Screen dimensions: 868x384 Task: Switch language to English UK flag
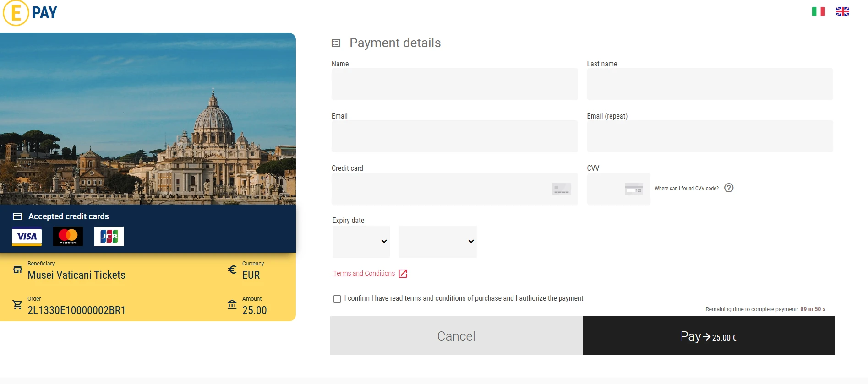tap(842, 11)
